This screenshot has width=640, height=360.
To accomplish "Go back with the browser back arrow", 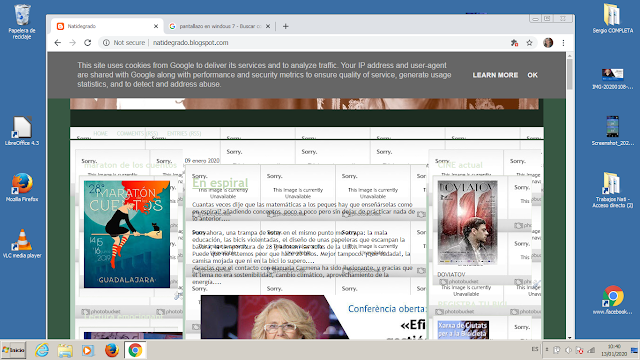I will 58,42.
